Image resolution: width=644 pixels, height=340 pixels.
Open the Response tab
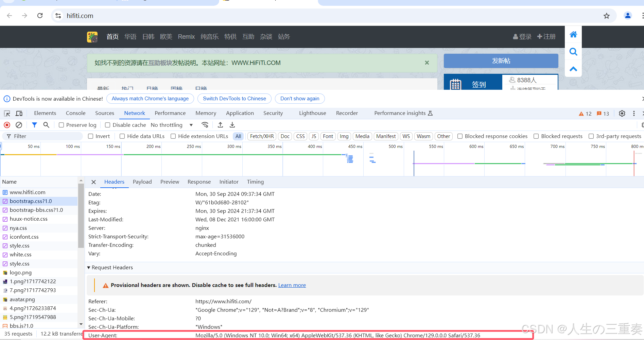pyautogui.click(x=199, y=182)
